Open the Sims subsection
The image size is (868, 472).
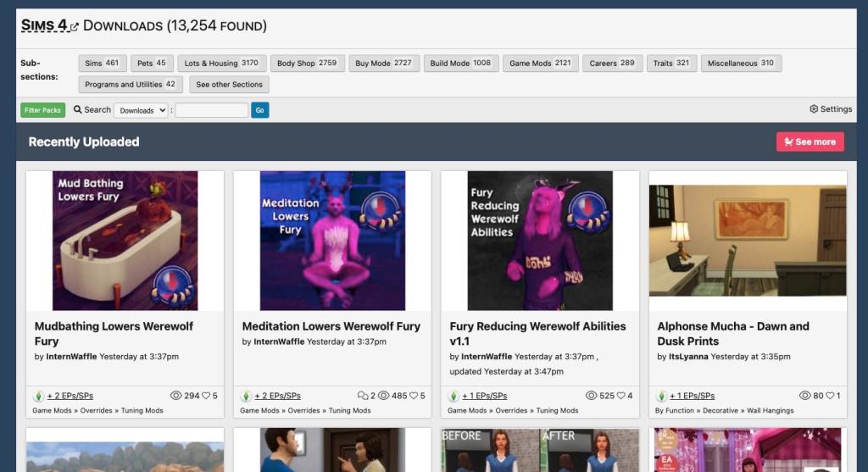point(102,63)
